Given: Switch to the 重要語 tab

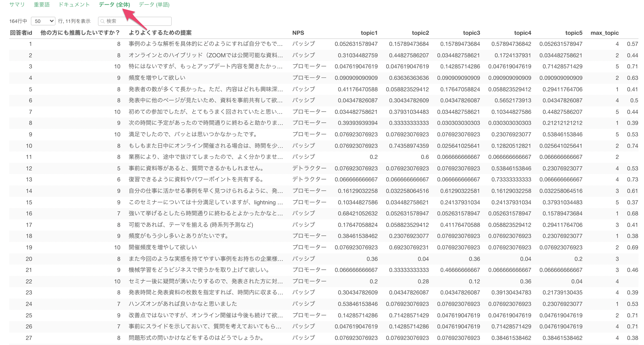Looking at the screenshot, I should [x=42, y=5].
